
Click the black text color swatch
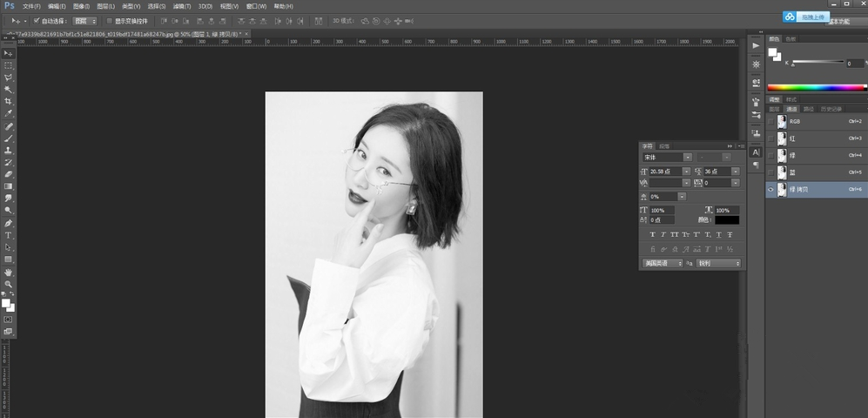[727, 220]
